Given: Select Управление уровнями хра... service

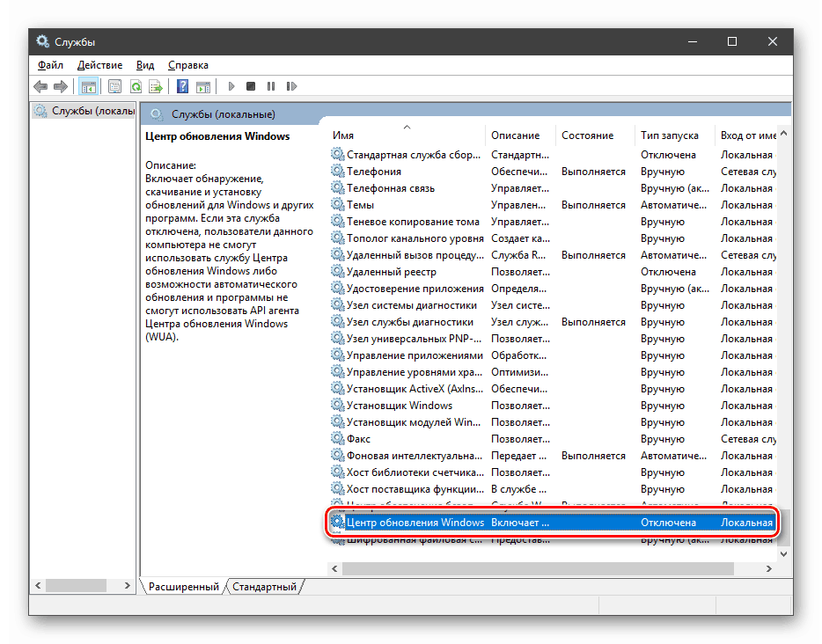Looking at the screenshot, I should tap(553, 372).
